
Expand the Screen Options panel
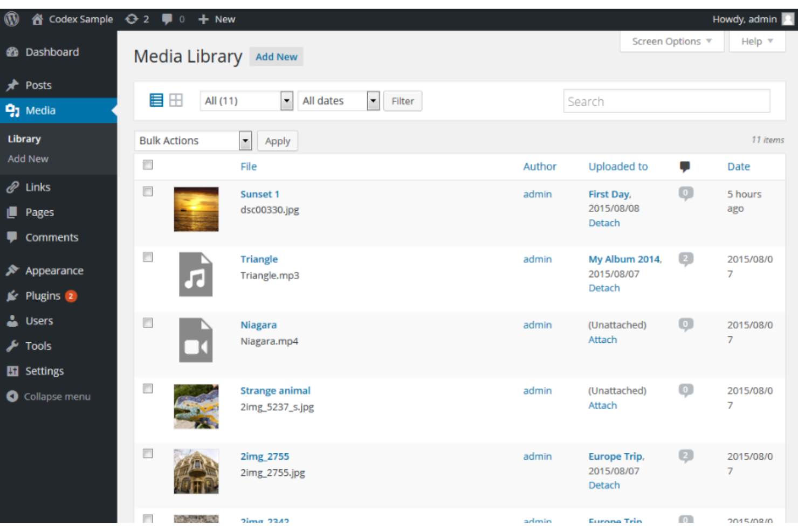click(671, 41)
